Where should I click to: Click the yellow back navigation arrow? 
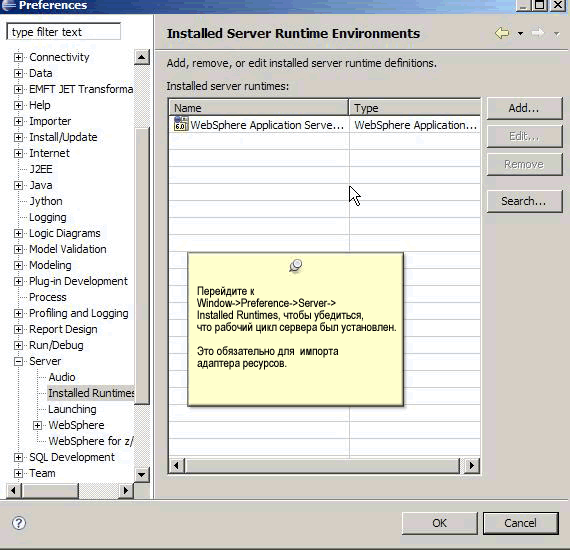[502, 33]
